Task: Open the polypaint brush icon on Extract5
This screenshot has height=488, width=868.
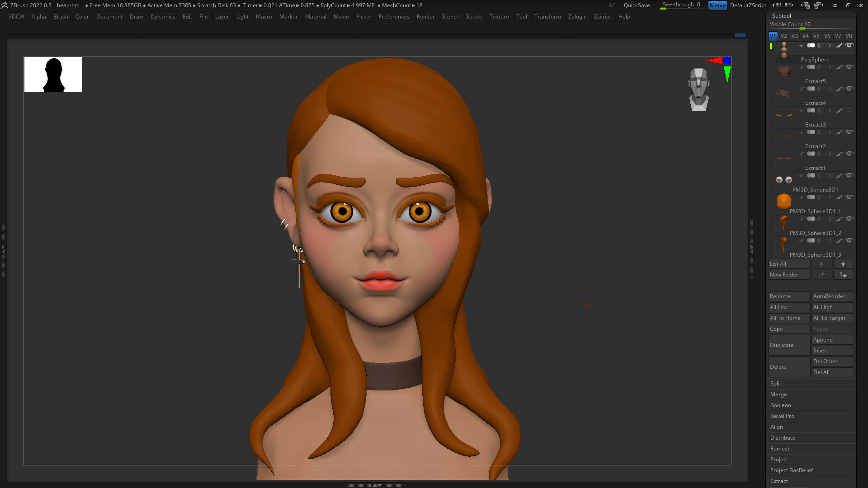Action: pos(840,67)
